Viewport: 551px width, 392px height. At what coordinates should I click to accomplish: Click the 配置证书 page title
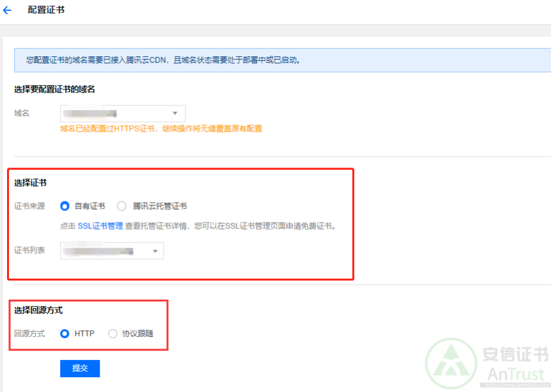click(x=46, y=10)
